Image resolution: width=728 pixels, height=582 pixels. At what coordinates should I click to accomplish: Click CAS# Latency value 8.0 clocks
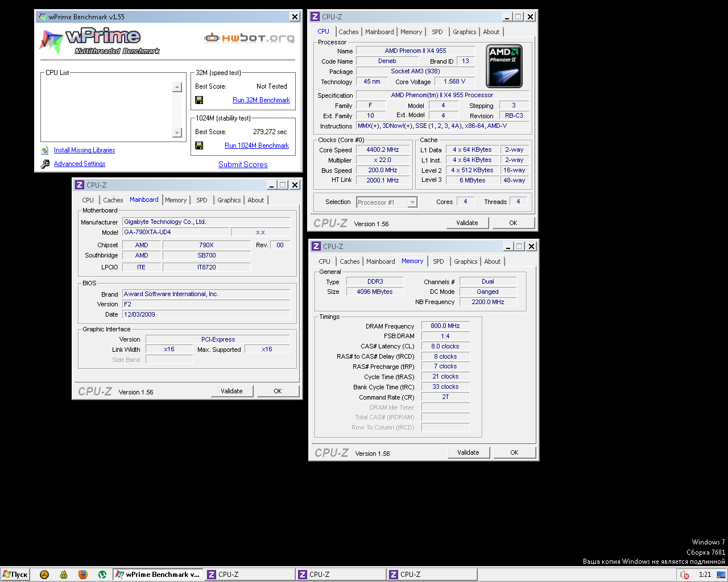pyautogui.click(x=445, y=347)
